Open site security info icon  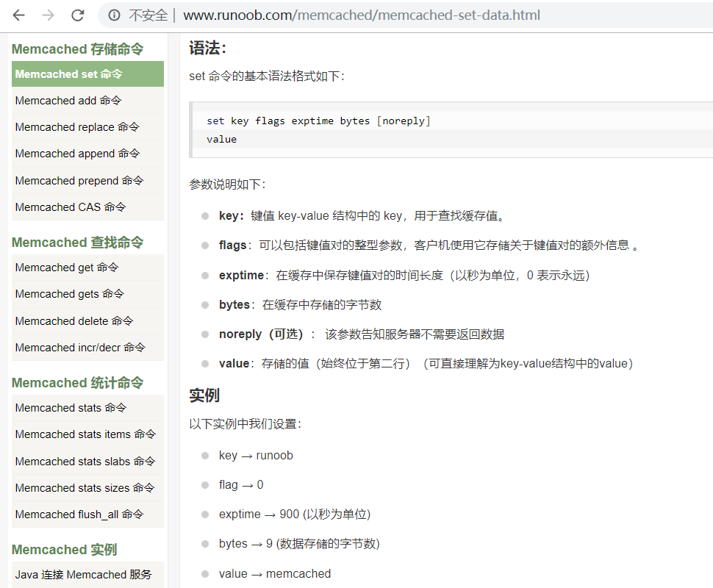[114, 15]
